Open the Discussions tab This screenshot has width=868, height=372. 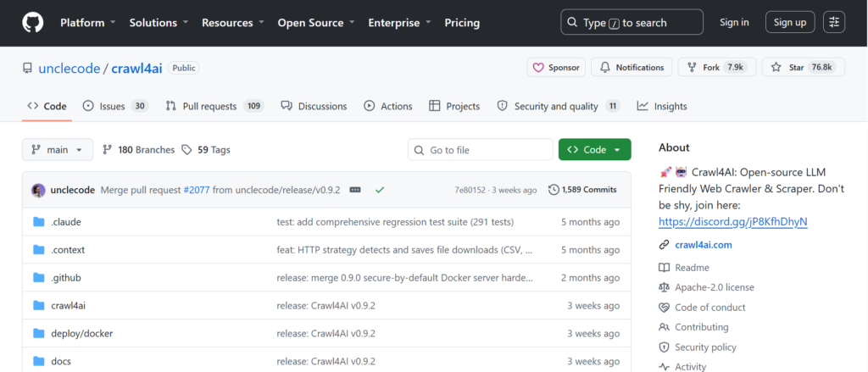point(314,106)
